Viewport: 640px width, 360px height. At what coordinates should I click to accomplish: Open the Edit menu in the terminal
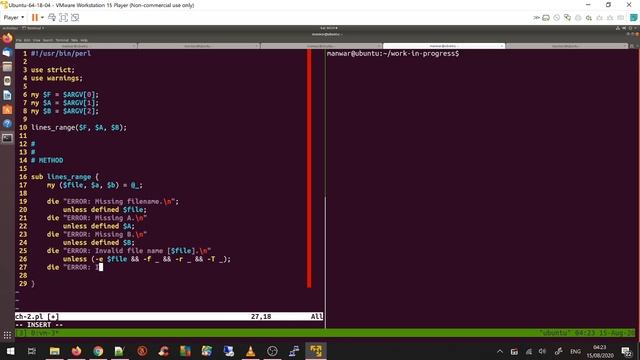27,40
